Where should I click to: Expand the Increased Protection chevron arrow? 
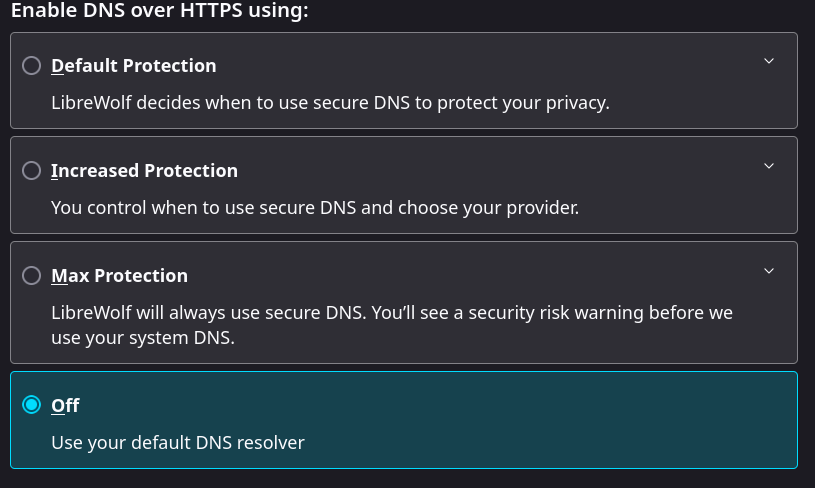(x=769, y=166)
